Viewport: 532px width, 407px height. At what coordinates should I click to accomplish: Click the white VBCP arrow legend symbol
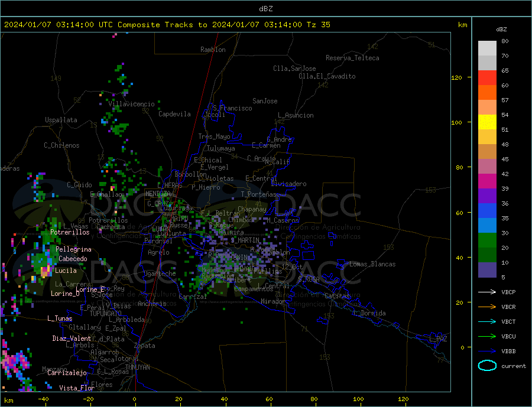click(487, 292)
